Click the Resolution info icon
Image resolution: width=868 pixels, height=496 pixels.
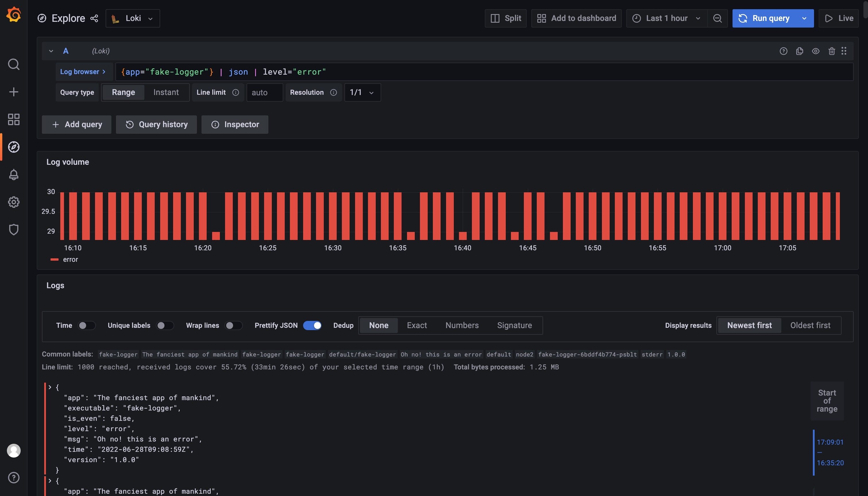pos(334,92)
